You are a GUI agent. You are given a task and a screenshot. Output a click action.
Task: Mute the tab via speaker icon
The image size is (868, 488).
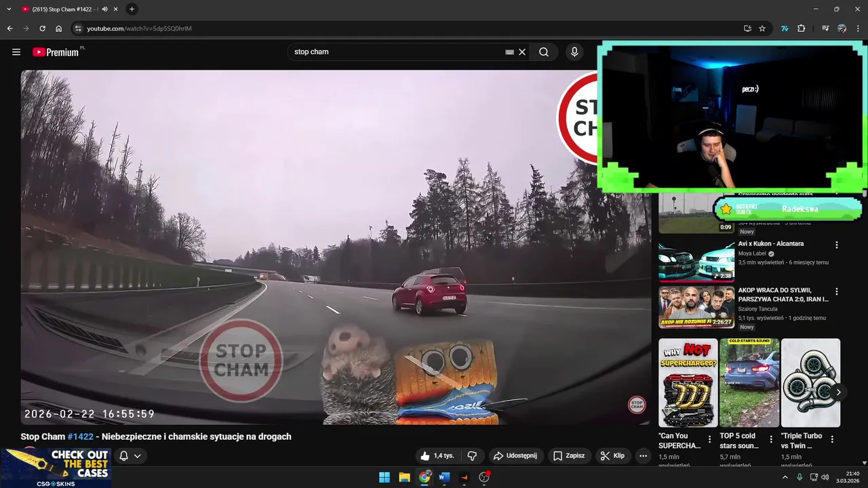pos(104,9)
